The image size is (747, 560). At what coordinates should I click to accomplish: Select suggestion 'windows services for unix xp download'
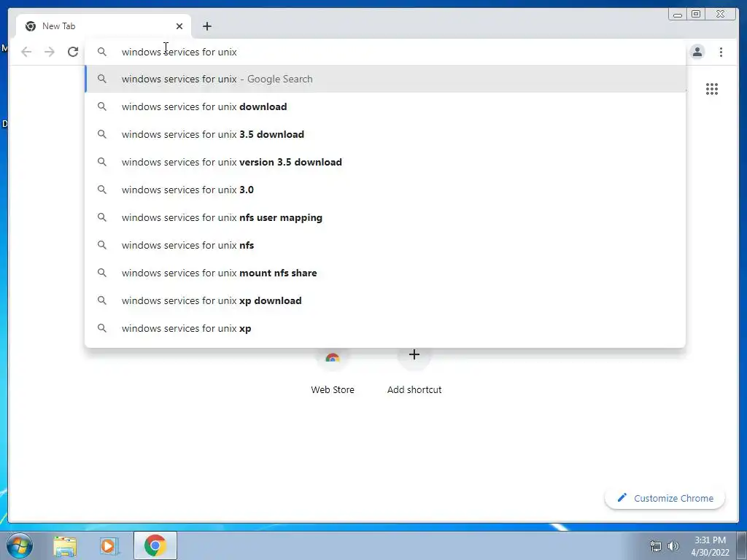click(x=385, y=300)
